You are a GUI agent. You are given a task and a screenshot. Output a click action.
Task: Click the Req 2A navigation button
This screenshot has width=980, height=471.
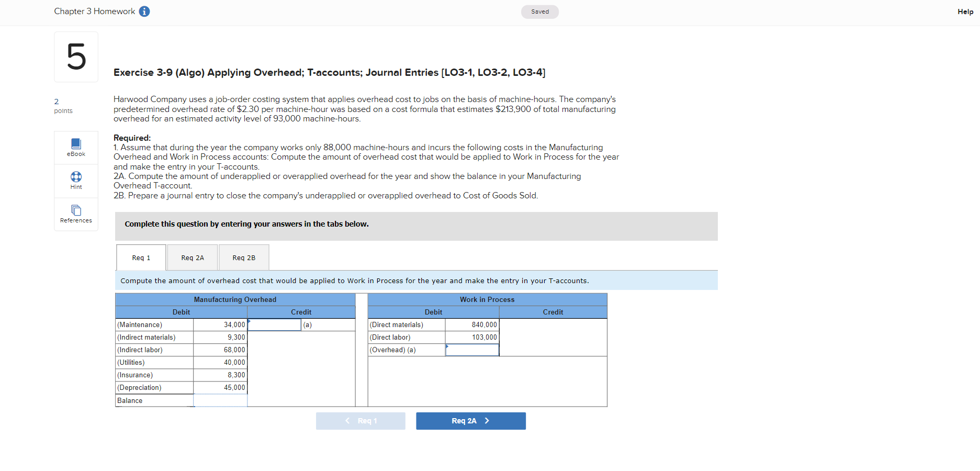click(470, 420)
